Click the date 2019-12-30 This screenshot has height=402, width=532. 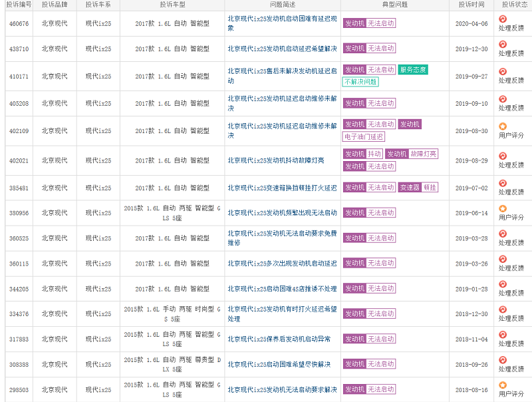[x=471, y=49]
